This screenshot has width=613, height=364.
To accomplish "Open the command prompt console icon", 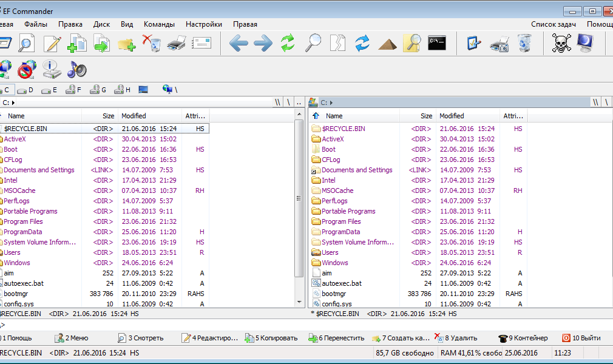I will (x=436, y=43).
